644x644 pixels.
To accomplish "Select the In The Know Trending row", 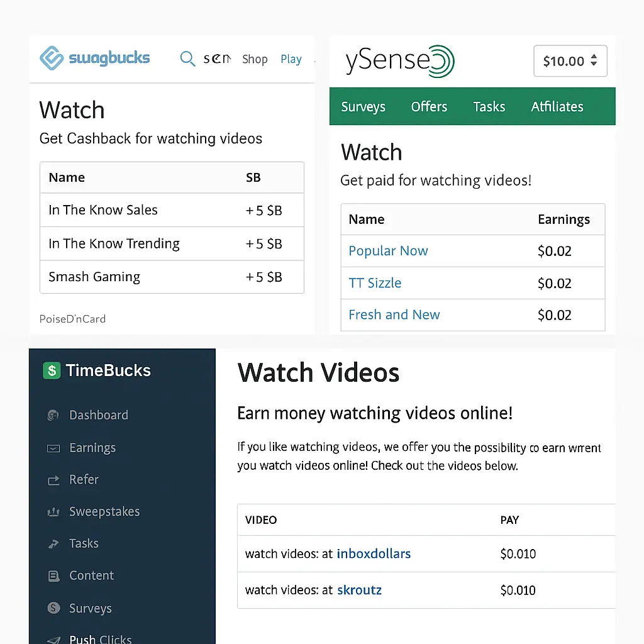I will coord(172,244).
